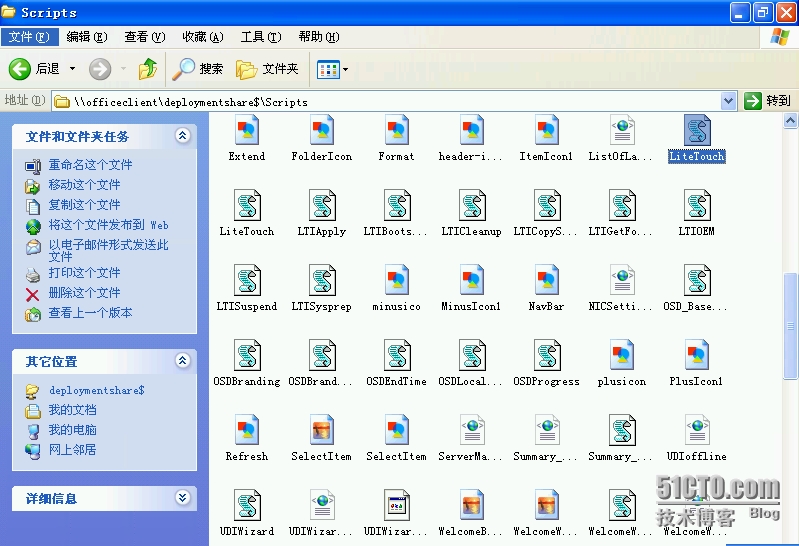This screenshot has height=546, width=799.
Task: Select the OSDEndTime script file
Action: (x=396, y=362)
